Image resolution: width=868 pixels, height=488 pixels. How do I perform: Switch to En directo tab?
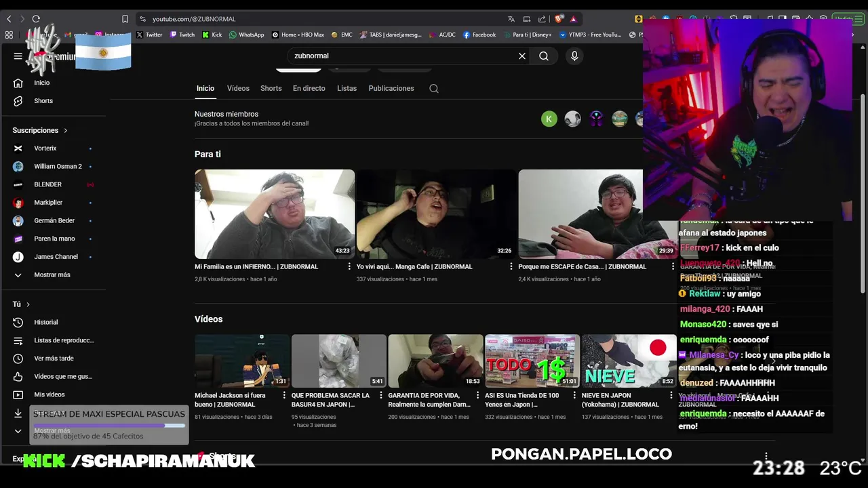(x=309, y=89)
